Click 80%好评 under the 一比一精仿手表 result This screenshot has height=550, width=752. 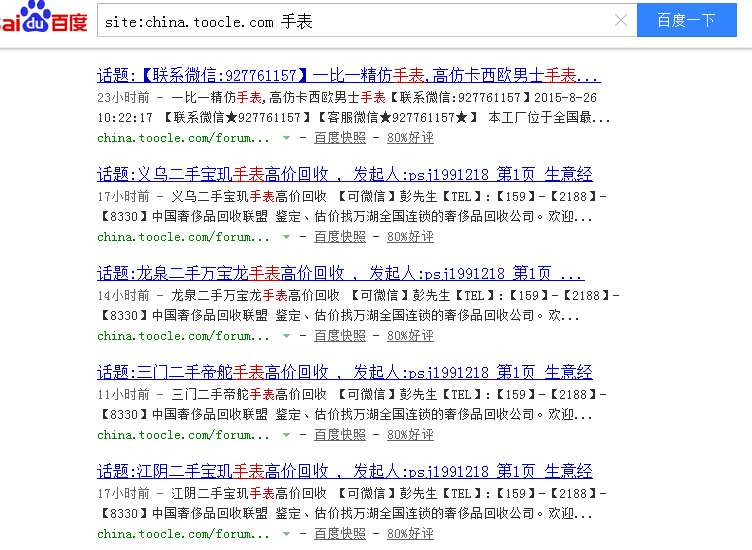click(x=411, y=138)
